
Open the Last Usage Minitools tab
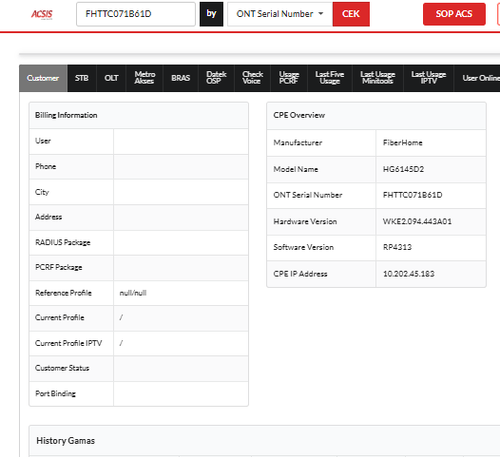pos(378,78)
